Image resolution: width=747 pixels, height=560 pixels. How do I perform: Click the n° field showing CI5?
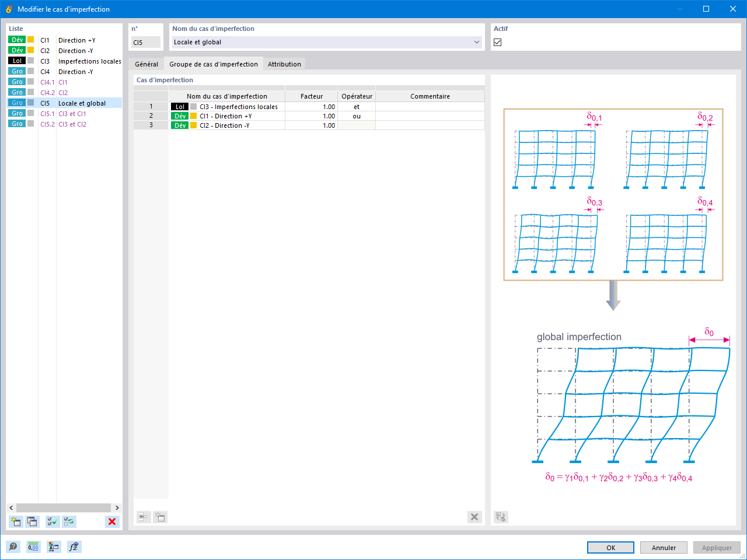pos(146,42)
